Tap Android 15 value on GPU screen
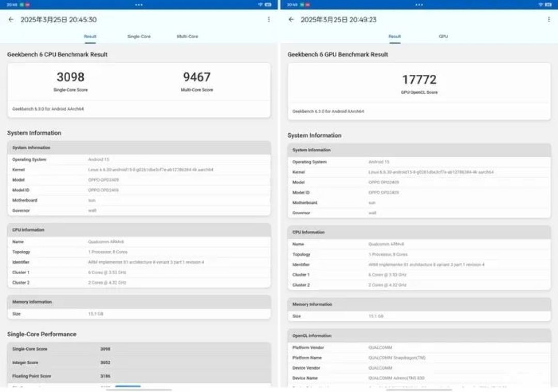This screenshot has width=558, height=392. (379, 162)
